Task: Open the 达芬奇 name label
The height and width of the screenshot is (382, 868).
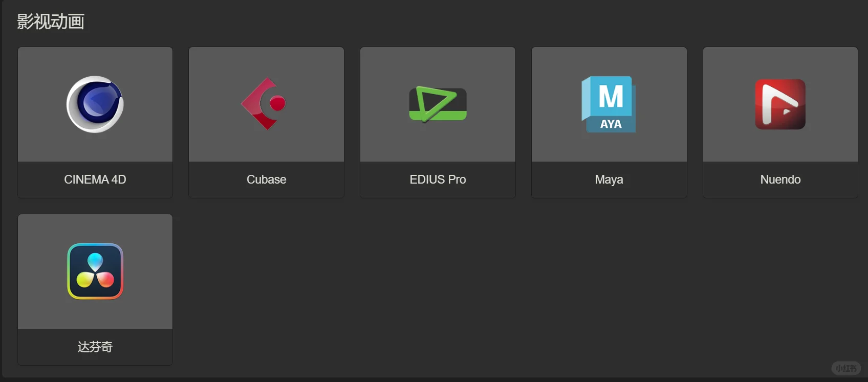Action: point(95,347)
